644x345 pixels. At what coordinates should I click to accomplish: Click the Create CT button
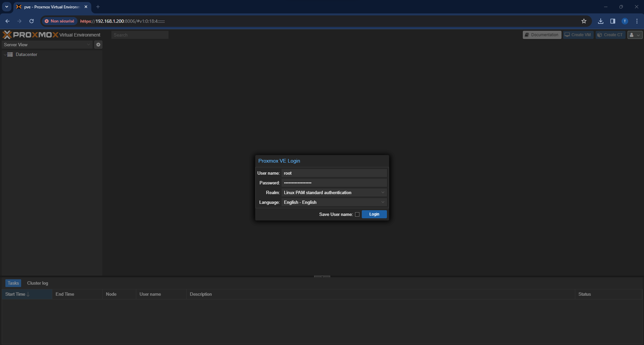pos(610,35)
